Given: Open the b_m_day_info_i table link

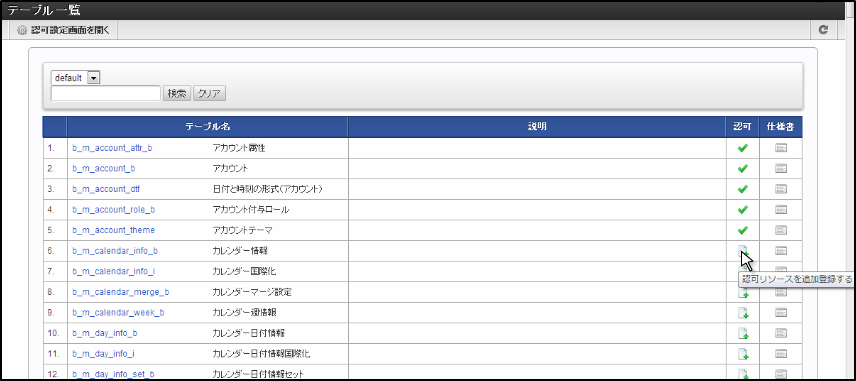Looking at the screenshot, I should (x=103, y=354).
